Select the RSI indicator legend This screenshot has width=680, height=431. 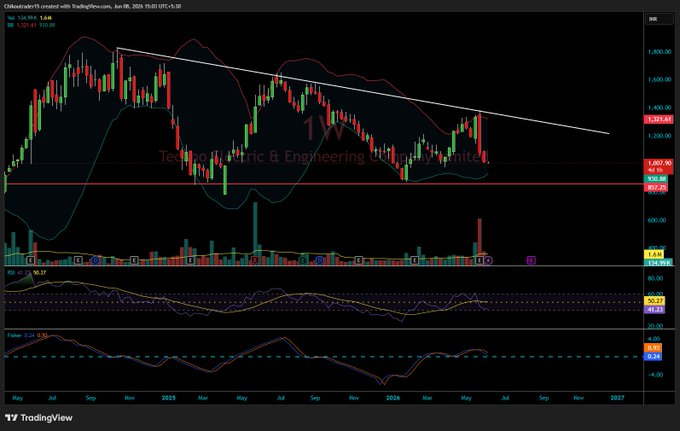27,273
